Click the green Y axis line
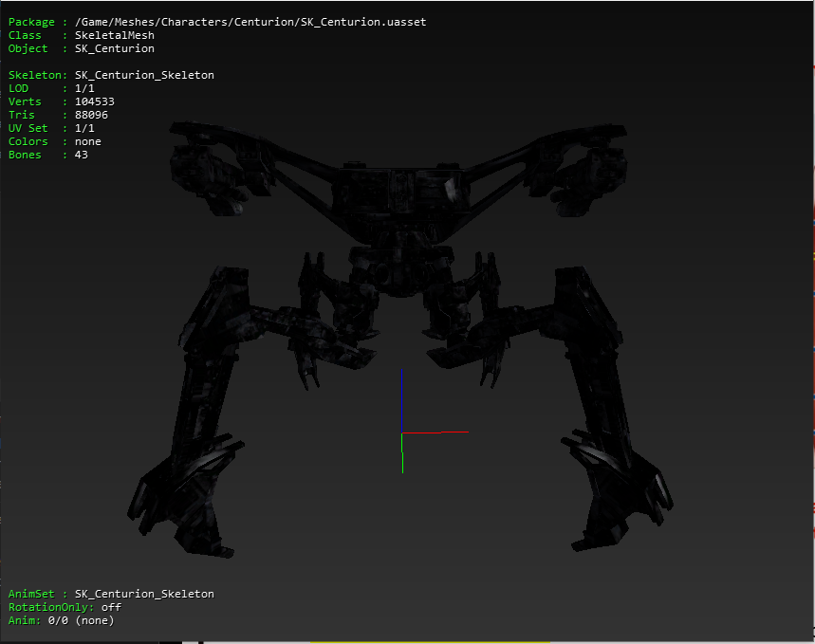The image size is (815, 644). 402,452
